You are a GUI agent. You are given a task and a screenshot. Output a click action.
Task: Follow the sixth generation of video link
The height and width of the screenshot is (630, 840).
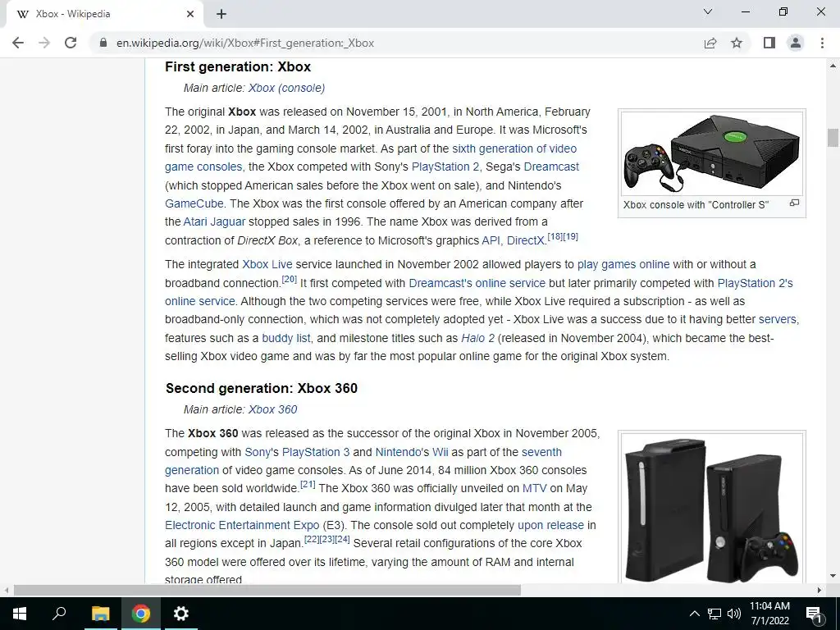point(514,148)
